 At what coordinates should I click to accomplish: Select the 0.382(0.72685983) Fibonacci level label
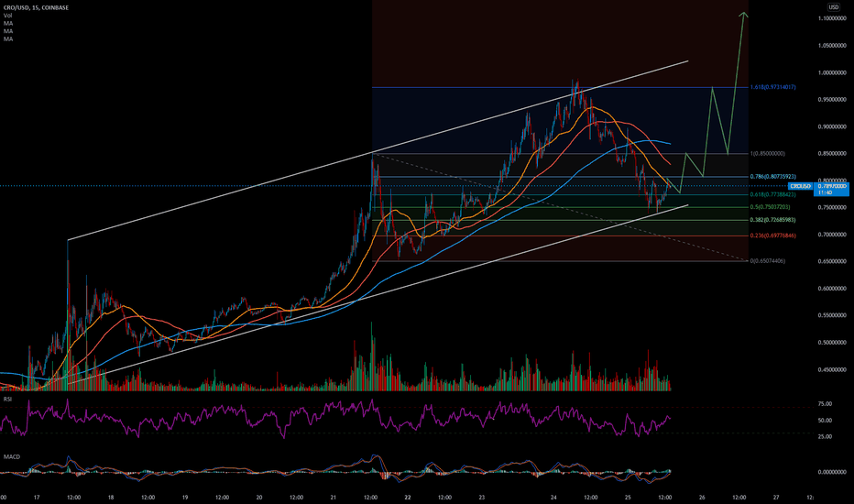click(772, 220)
